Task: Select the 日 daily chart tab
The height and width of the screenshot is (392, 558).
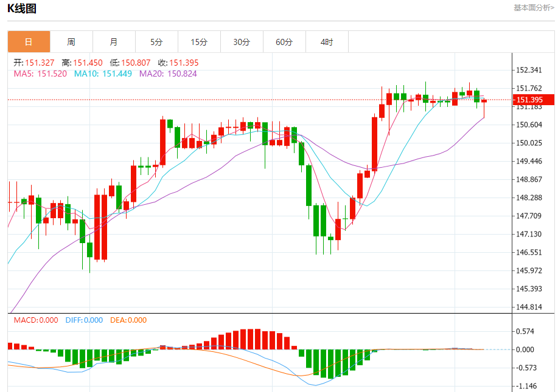Action: click(29, 42)
